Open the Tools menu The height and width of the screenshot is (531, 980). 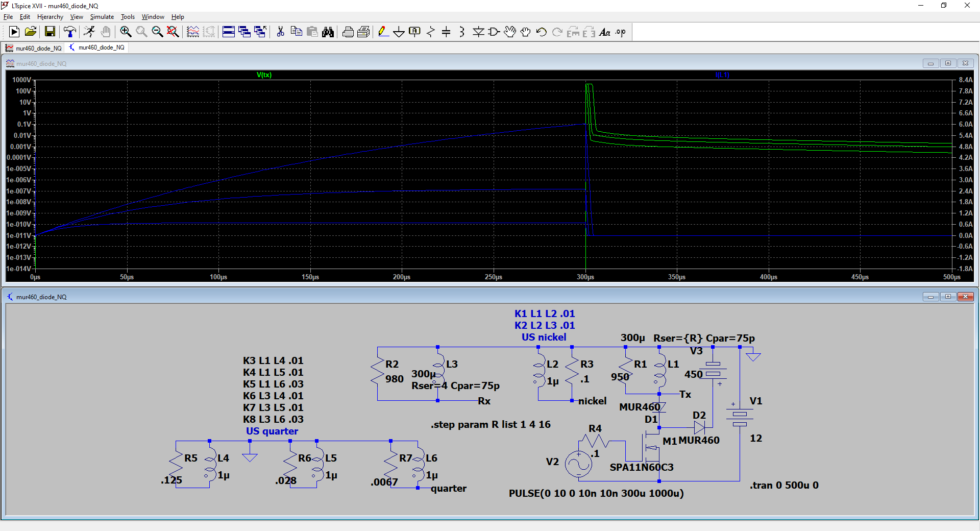pyautogui.click(x=128, y=17)
